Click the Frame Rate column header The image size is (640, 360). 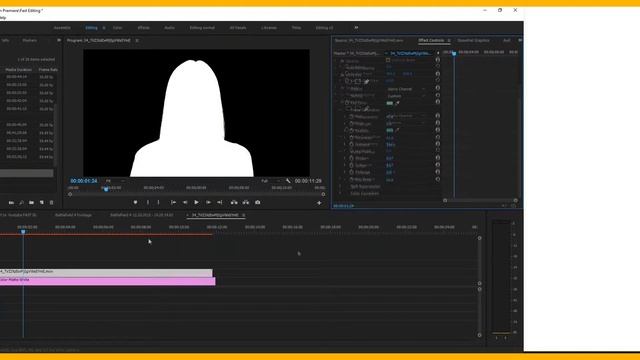pos(48,70)
